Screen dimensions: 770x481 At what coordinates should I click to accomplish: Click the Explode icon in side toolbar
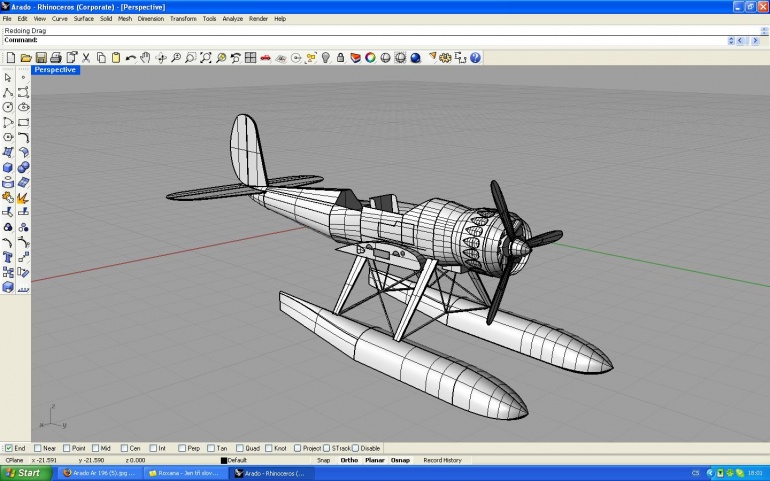click(x=23, y=198)
